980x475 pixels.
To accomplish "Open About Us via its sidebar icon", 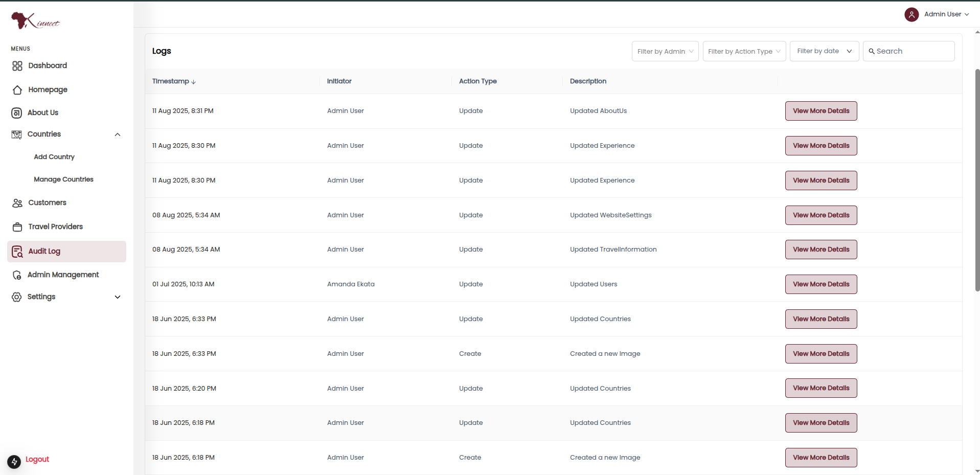I will tap(17, 112).
